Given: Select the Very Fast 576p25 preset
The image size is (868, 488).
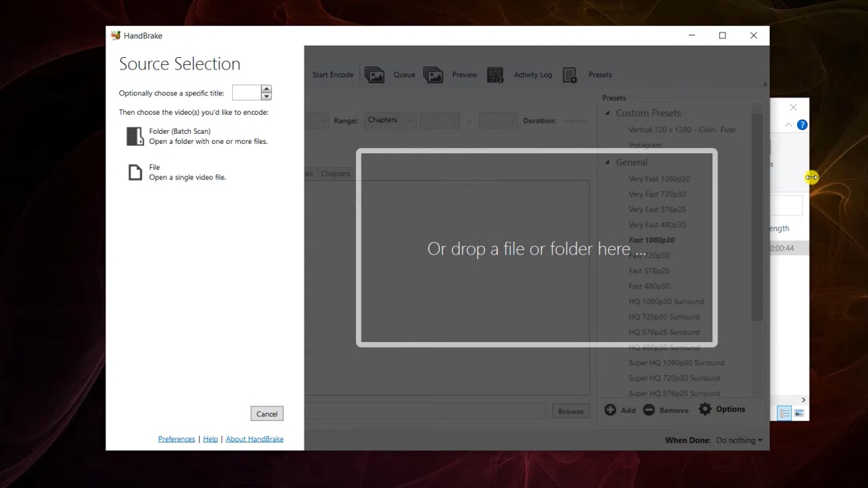Looking at the screenshot, I should pyautogui.click(x=658, y=209).
